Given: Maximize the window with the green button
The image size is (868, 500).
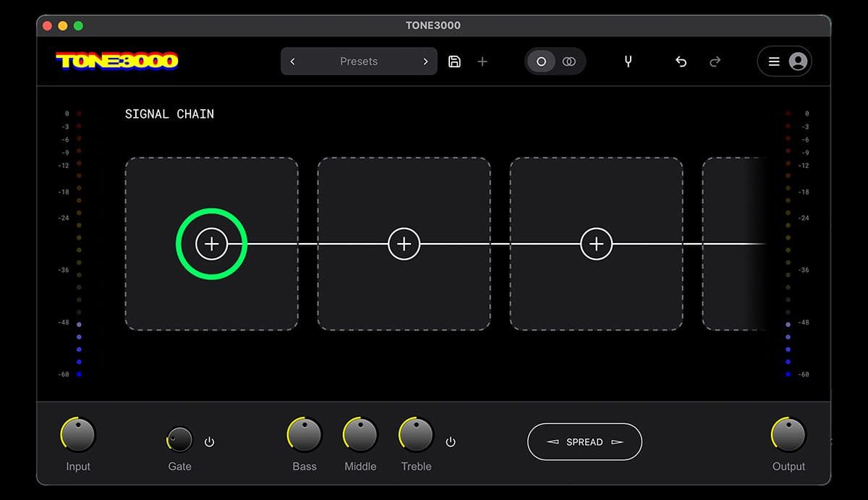Looking at the screenshot, I should (x=78, y=25).
